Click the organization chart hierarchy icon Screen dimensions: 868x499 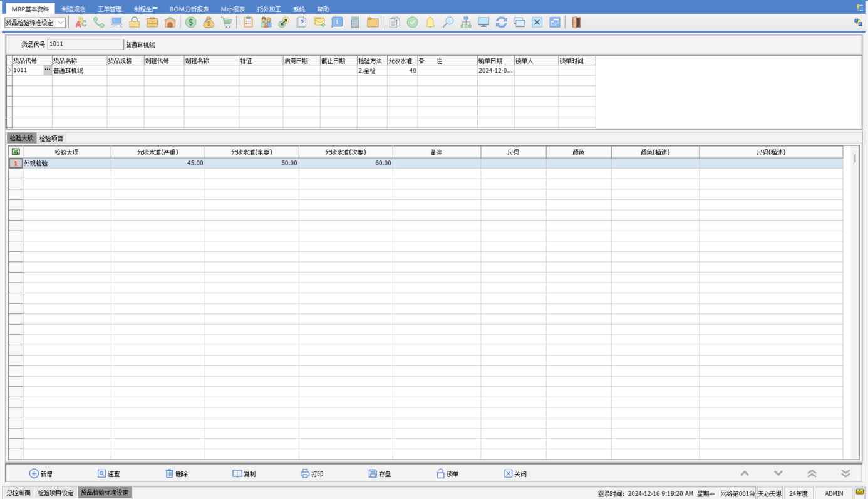tap(466, 23)
